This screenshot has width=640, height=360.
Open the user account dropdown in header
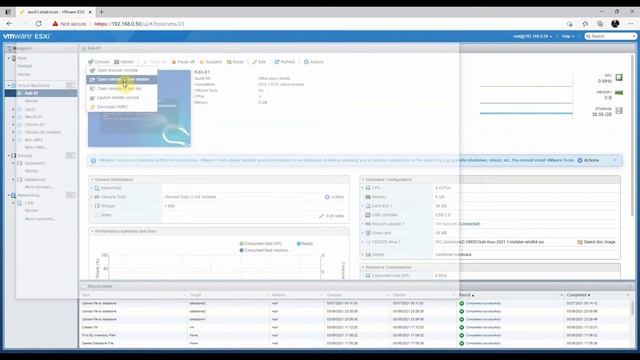[533, 36]
